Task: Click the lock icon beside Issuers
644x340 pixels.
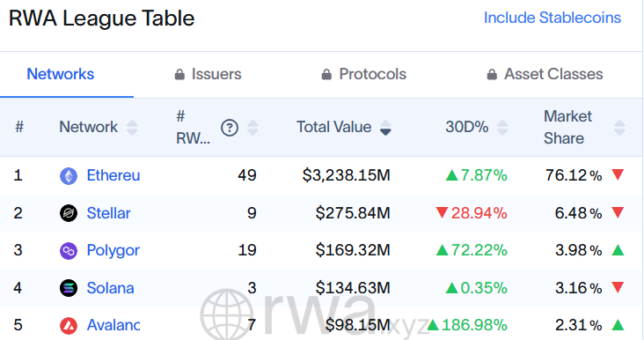Action: 179,74
